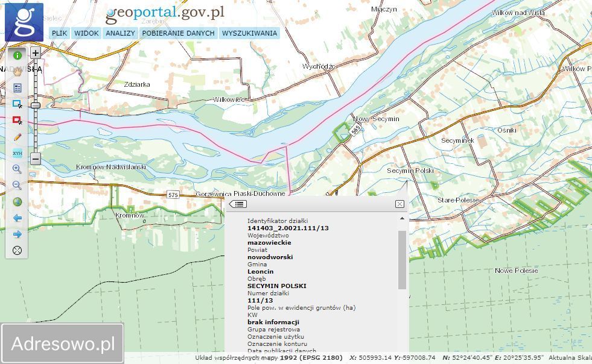592x364 pixels.
Task: Click the globe full extent icon
Action: [17, 202]
